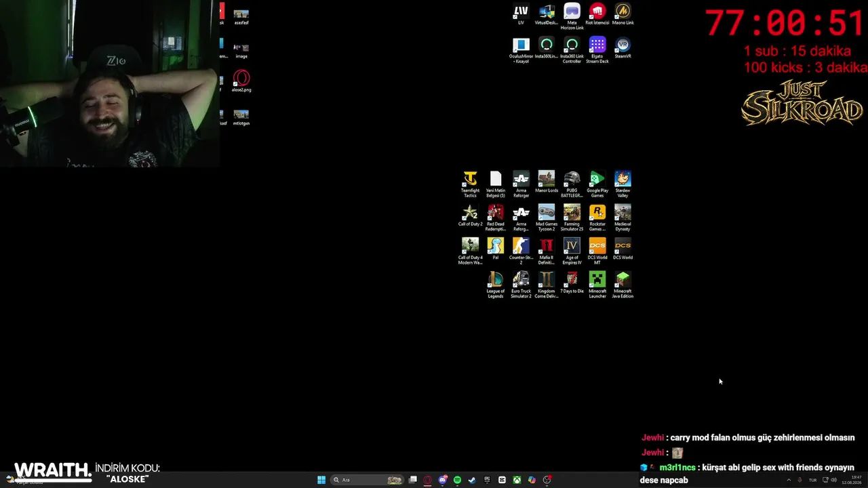
Task: Click the Medieval Dynasty shortcut
Action: coord(623,218)
